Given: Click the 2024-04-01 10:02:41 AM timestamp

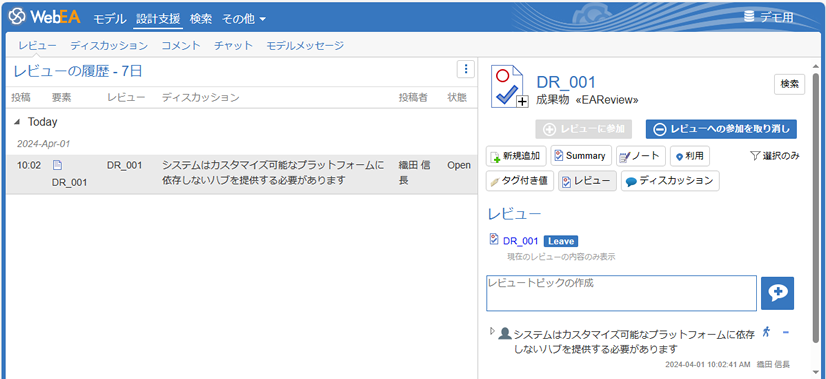Looking at the screenshot, I should click(707, 364).
